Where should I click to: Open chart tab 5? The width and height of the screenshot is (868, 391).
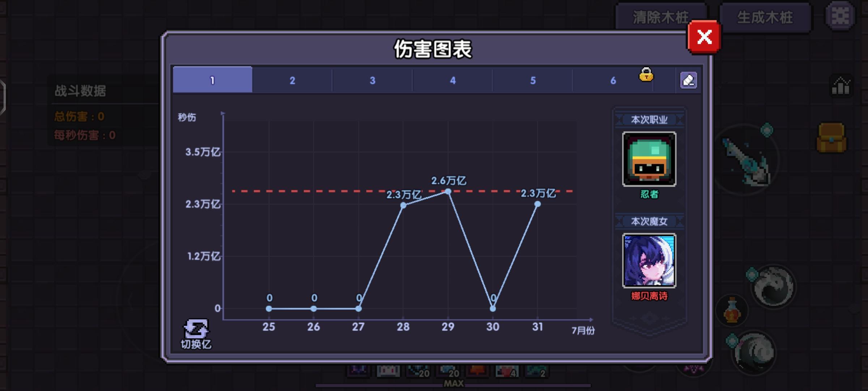(x=533, y=80)
